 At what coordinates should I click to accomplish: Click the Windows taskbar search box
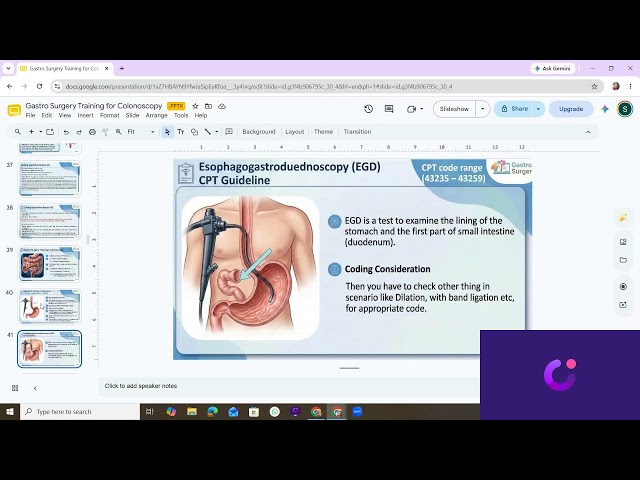tap(80, 412)
